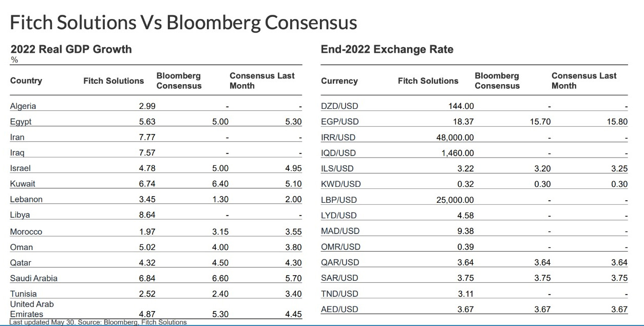This screenshot has width=644, height=326.
Task: Click Libya's GDP growth value 8.64
Action: coord(147,215)
